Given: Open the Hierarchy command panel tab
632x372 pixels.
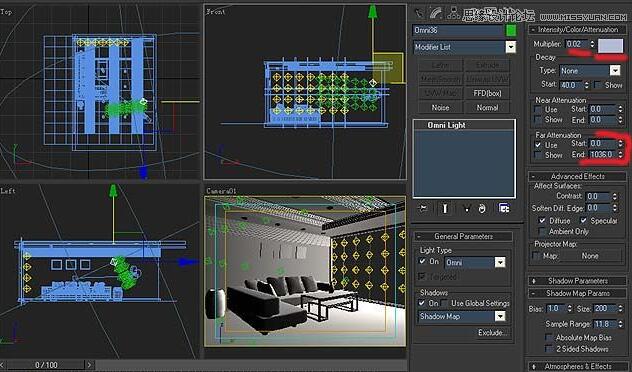Looking at the screenshot, I should [x=454, y=12].
